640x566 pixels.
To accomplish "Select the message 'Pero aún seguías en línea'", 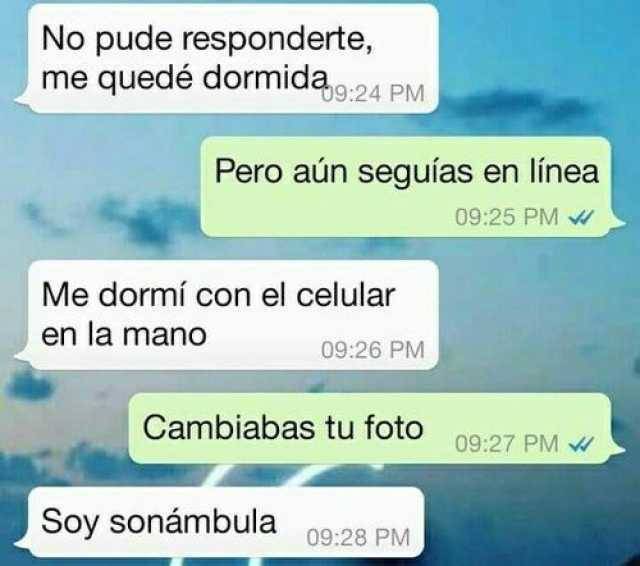I will 413,187.
